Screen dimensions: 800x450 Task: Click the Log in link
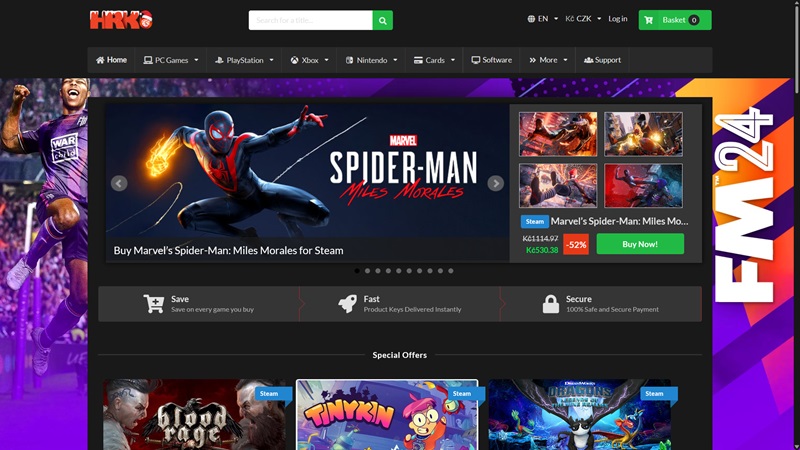[x=617, y=19]
